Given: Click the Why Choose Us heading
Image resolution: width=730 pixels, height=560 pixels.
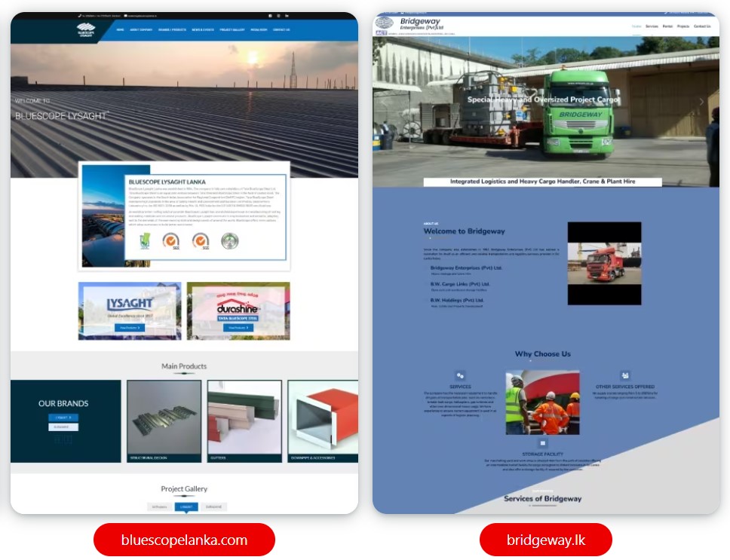Looking at the screenshot, I should (543, 354).
